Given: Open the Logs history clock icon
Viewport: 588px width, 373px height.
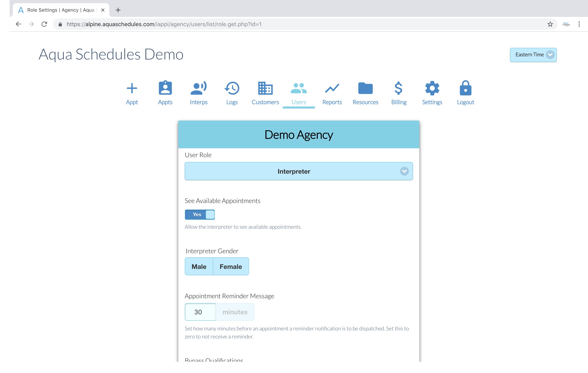Looking at the screenshot, I should click(232, 88).
